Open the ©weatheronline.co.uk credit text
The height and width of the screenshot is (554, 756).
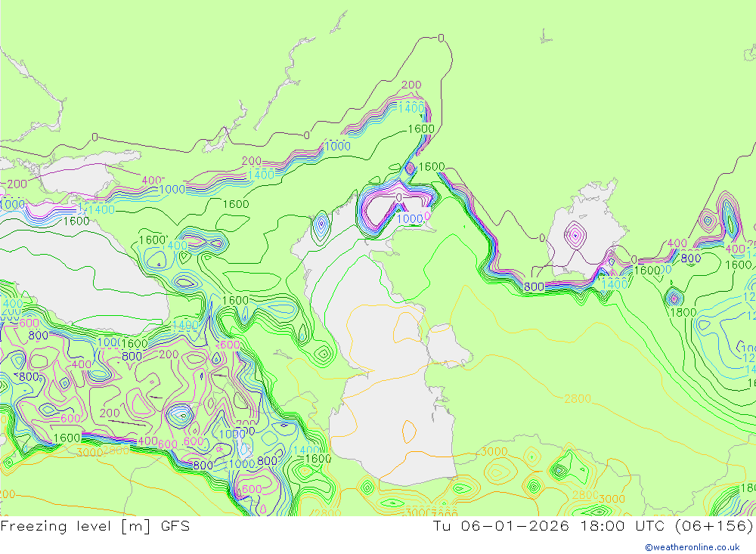pyautogui.click(x=692, y=547)
